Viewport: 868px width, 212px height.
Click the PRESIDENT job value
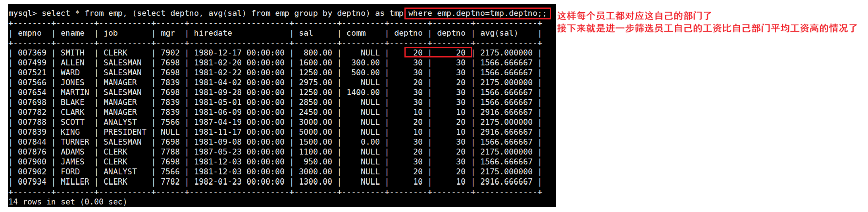(125, 132)
